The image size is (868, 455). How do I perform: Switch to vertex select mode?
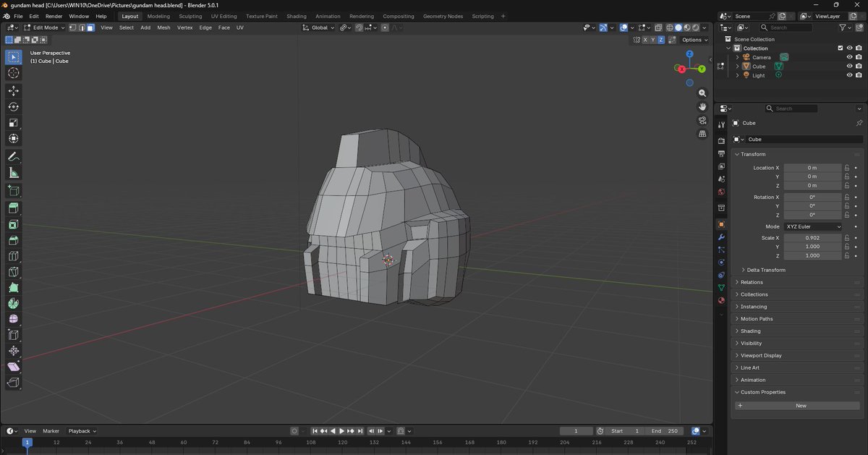72,27
